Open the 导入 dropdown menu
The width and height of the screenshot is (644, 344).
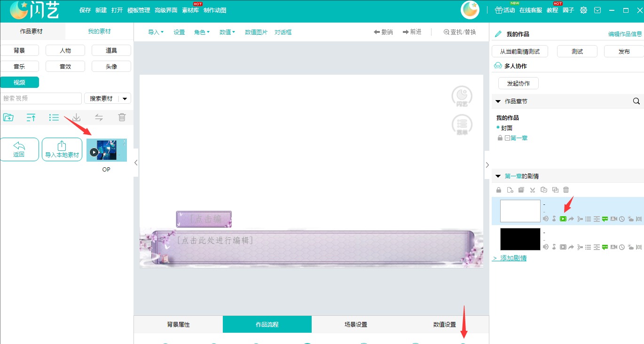(156, 32)
